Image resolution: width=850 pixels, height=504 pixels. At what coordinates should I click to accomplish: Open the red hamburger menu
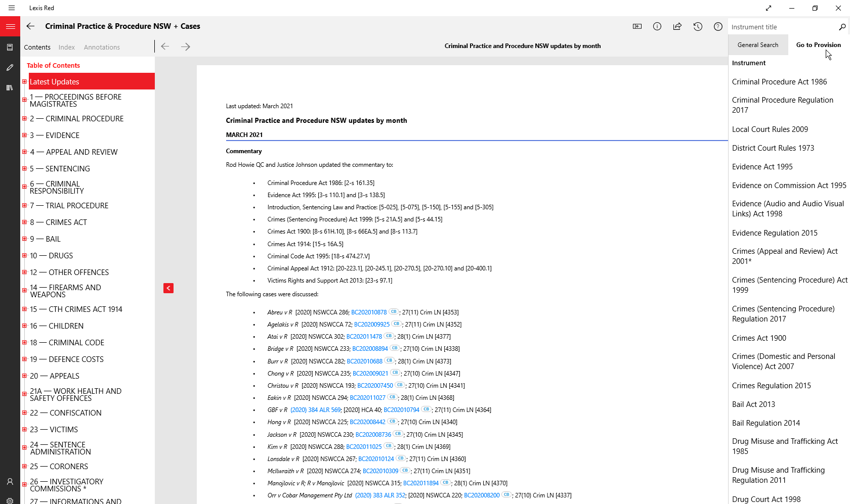(x=10, y=26)
